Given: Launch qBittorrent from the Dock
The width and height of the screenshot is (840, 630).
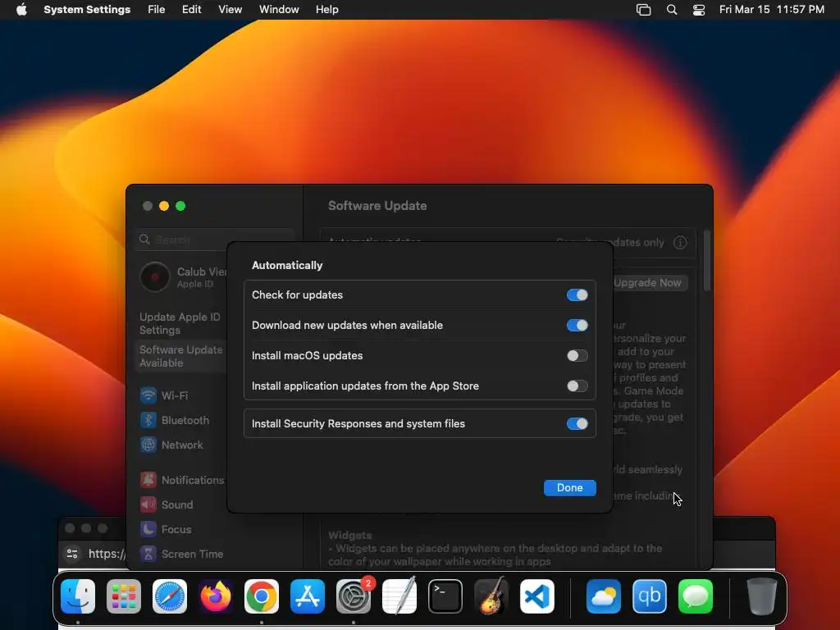Looking at the screenshot, I should tap(650, 596).
